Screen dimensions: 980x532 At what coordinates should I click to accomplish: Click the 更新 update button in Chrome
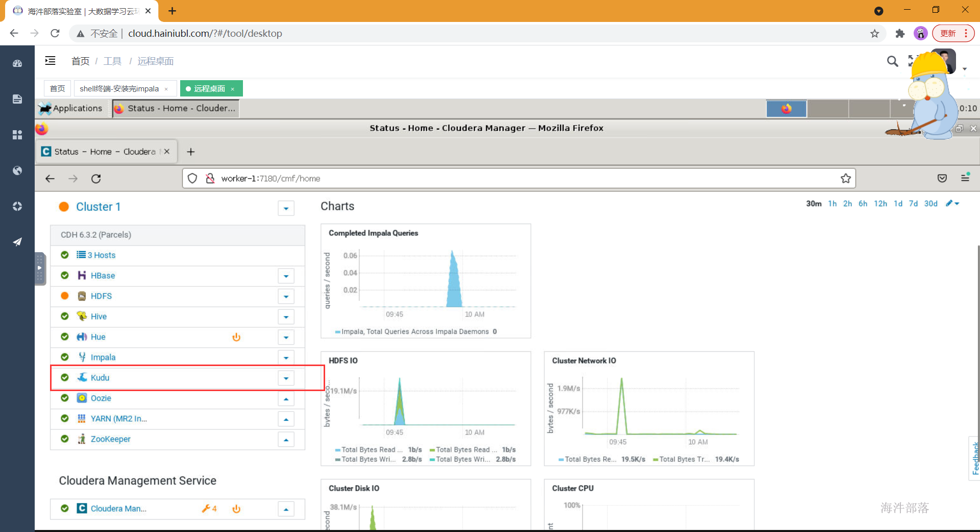coord(953,33)
